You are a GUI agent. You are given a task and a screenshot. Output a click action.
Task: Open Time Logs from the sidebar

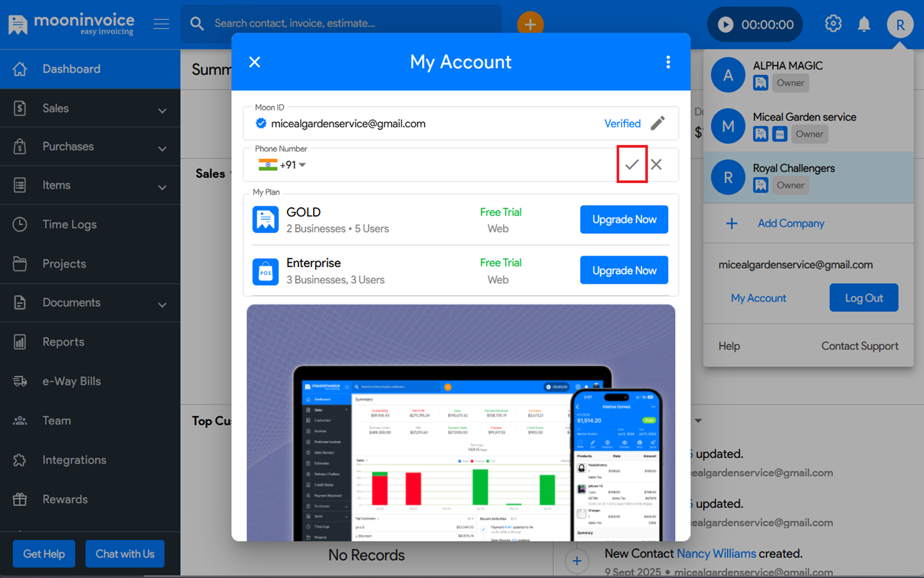point(69,225)
